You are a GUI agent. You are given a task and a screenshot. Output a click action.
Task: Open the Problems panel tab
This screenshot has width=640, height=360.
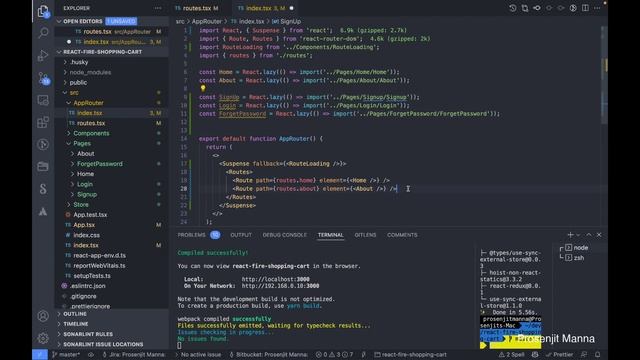(x=199, y=235)
